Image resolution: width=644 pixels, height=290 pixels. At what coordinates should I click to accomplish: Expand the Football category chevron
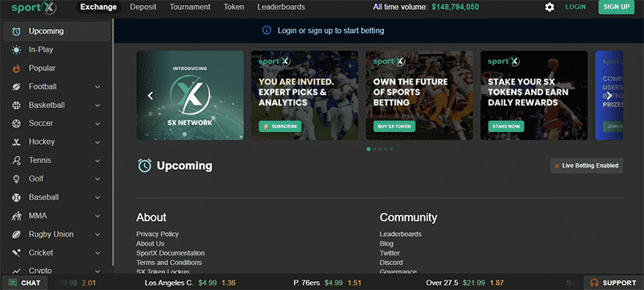(x=97, y=87)
